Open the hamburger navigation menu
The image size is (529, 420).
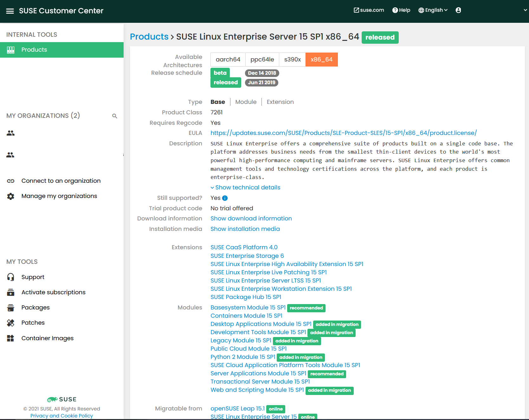pyautogui.click(x=10, y=11)
